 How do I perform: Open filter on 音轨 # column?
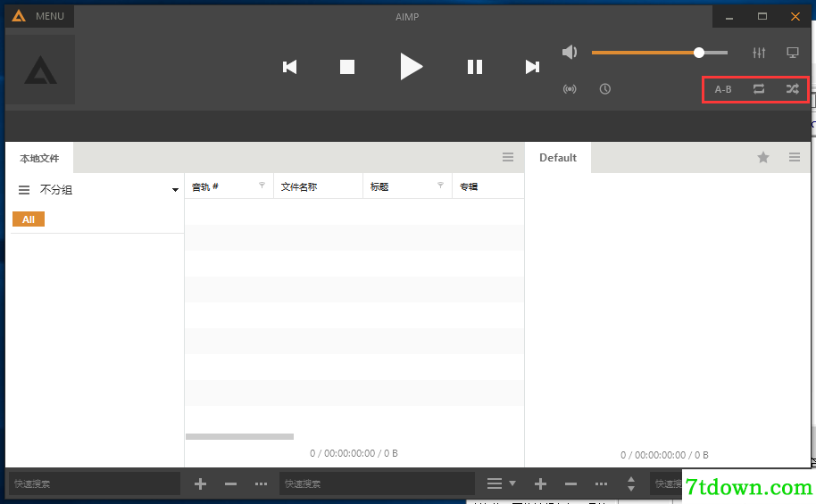click(262, 186)
